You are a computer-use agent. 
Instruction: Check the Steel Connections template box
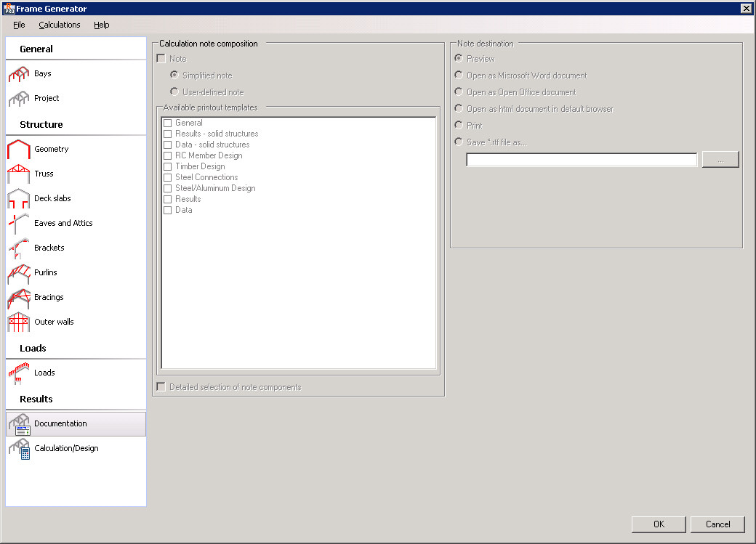click(168, 177)
